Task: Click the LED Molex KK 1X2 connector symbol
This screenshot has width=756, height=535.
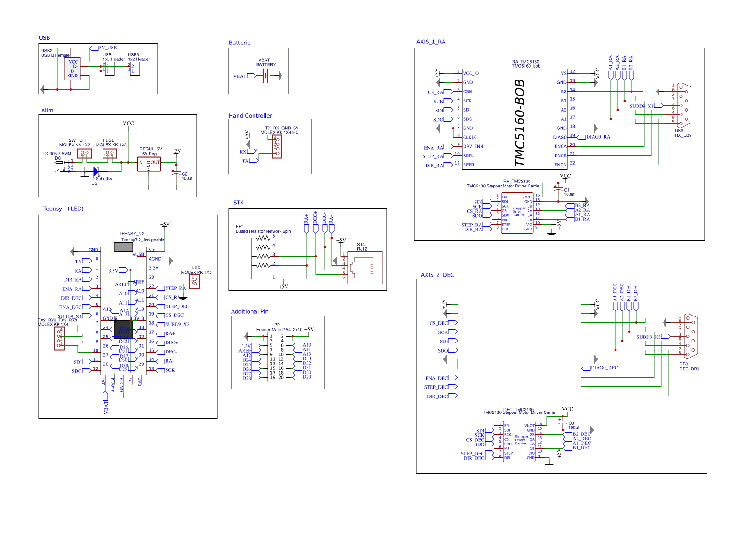Action: (x=195, y=281)
